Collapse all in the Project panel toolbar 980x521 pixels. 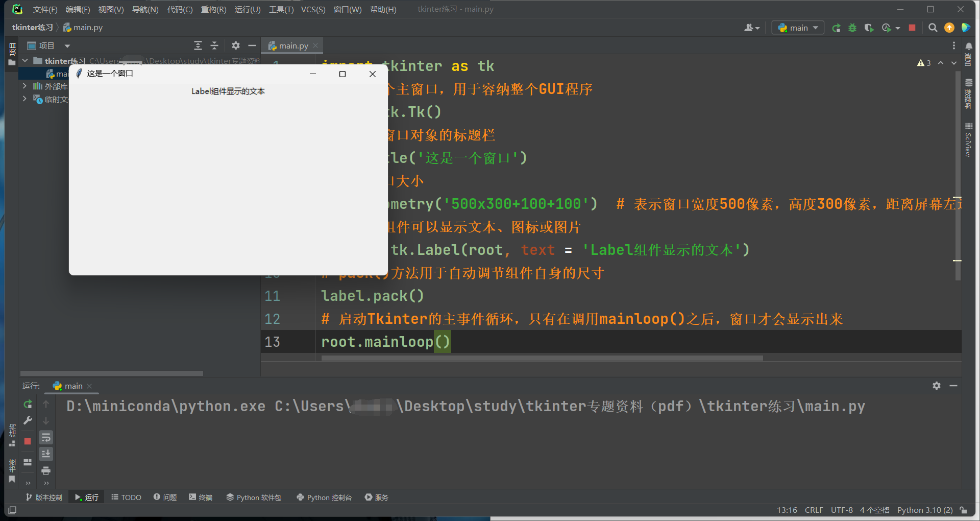tap(214, 46)
